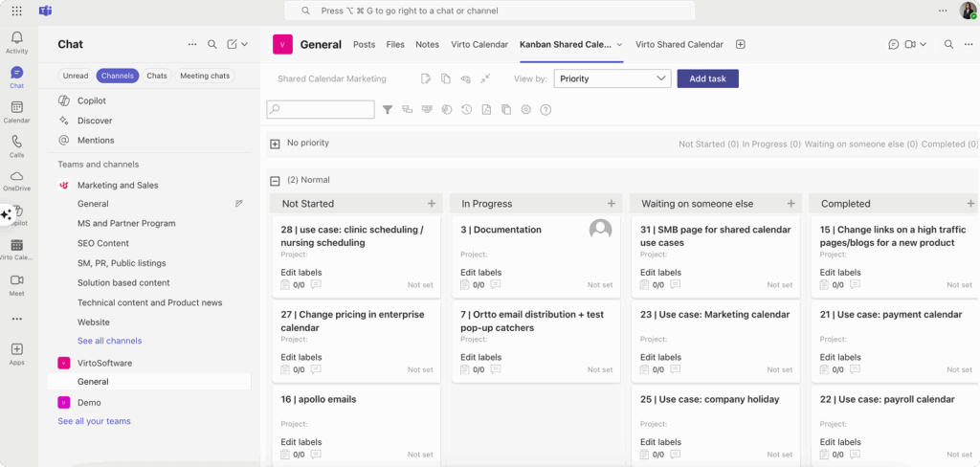The width and height of the screenshot is (980, 467).
Task: Open the Marketing and Sales team
Action: pos(118,185)
